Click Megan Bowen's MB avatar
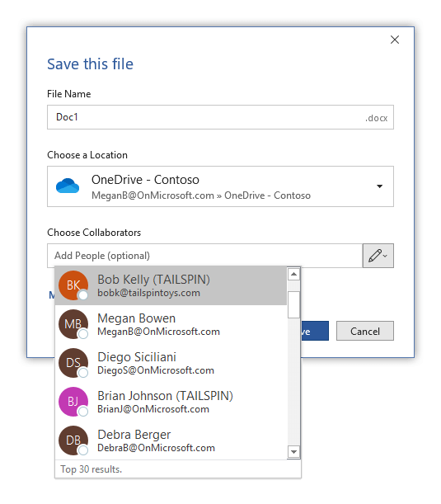 (x=73, y=324)
